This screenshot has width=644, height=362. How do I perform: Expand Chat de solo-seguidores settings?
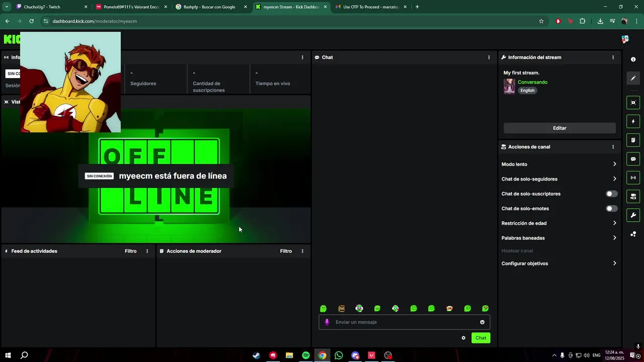click(x=559, y=179)
